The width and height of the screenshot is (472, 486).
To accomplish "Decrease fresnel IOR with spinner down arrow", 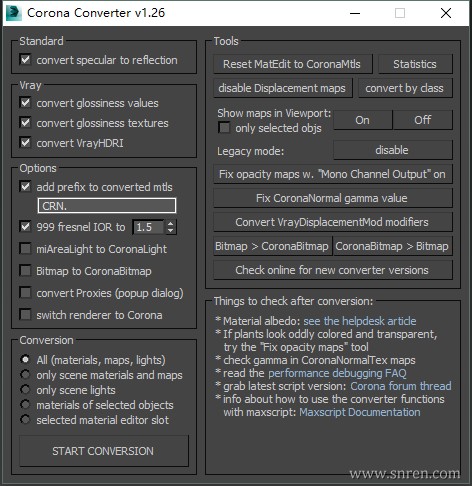I will 171,230.
